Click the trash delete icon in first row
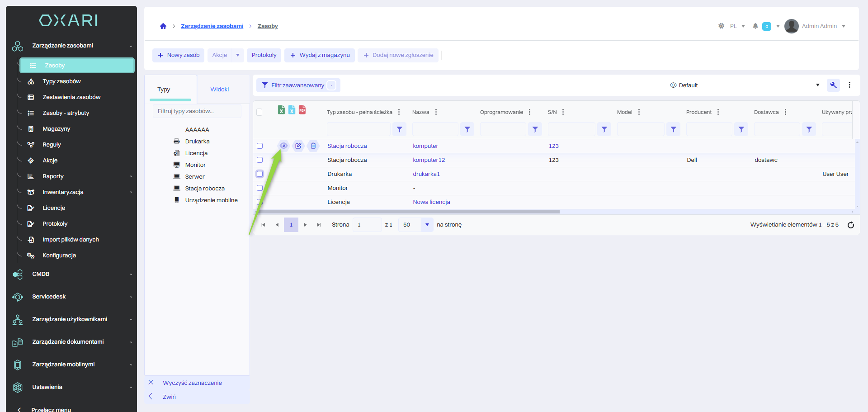 [x=313, y=146]
